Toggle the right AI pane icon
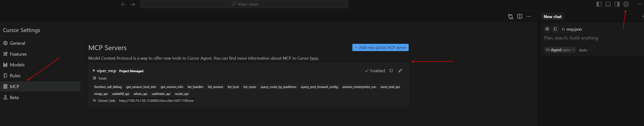 617,4
